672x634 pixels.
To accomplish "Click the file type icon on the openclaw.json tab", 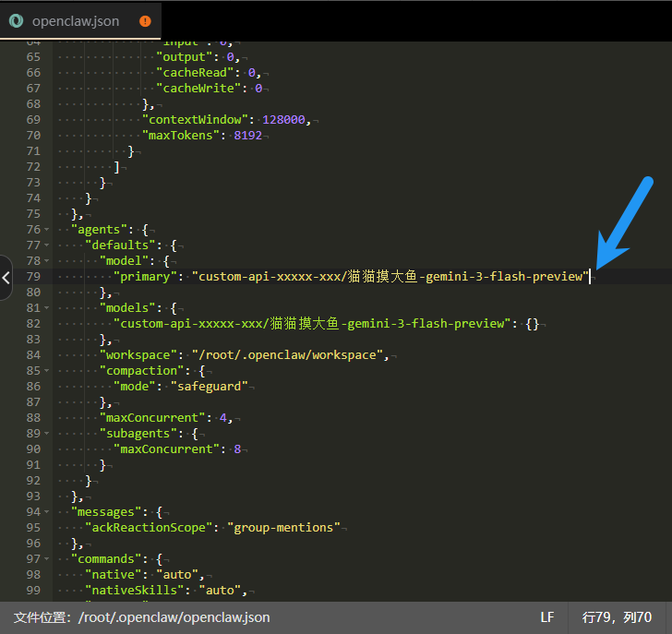I will (x=16, y=20).
